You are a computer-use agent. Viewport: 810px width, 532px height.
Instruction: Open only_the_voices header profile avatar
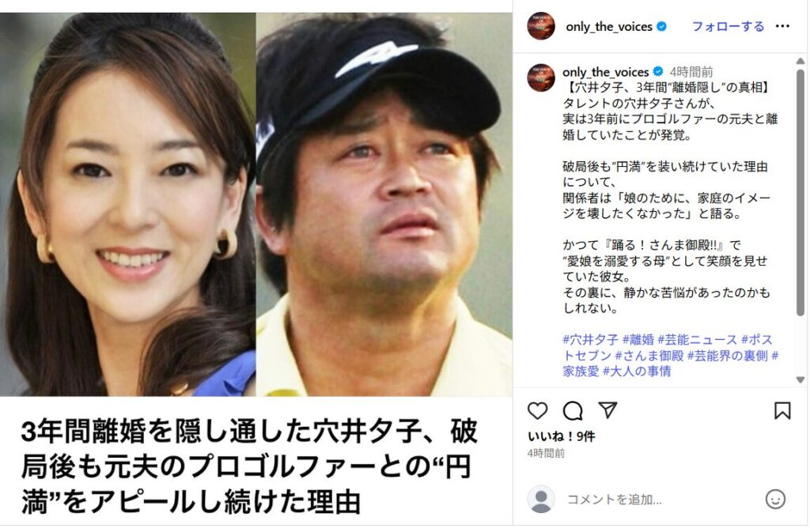click(540, 26)
